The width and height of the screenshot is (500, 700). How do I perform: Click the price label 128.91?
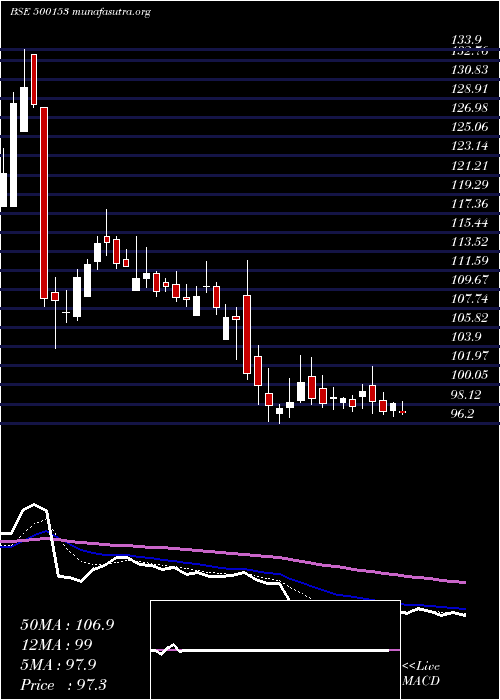click(468, 89)
